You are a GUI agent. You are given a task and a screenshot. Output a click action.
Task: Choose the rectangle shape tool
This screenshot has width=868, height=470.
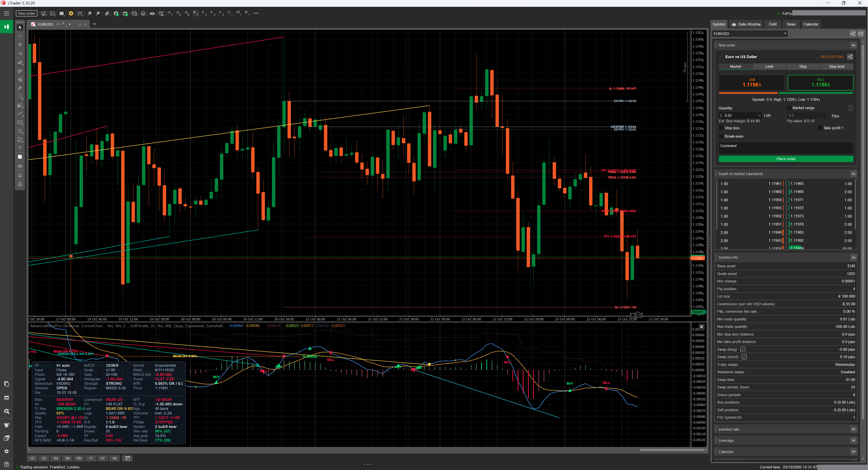20,123
